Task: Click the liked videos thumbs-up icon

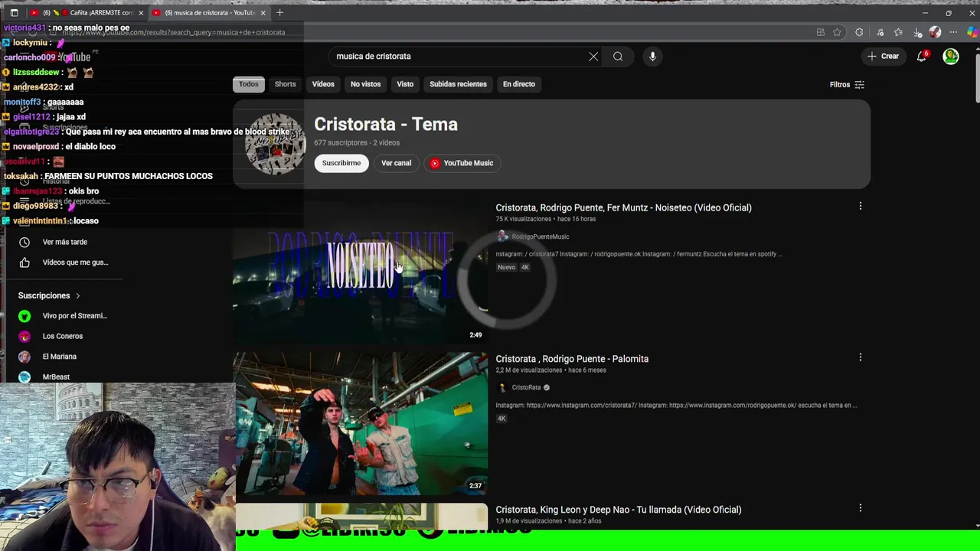Action: (x=24, y=262)
